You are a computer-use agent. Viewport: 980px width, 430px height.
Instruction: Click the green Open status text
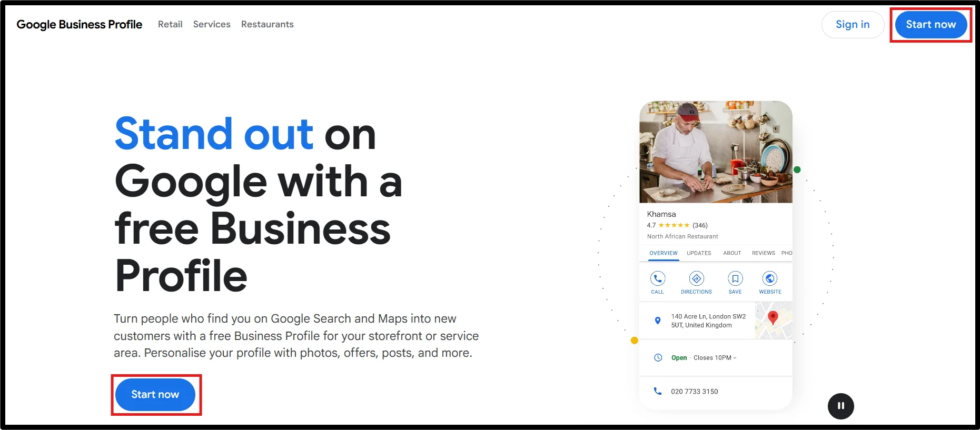tap(679, 358)
